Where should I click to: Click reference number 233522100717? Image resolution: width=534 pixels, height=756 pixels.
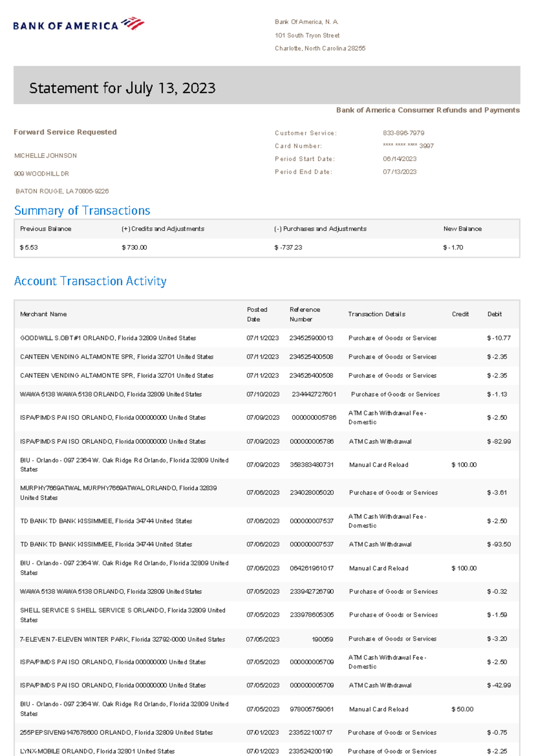click(x=310, y=732)
